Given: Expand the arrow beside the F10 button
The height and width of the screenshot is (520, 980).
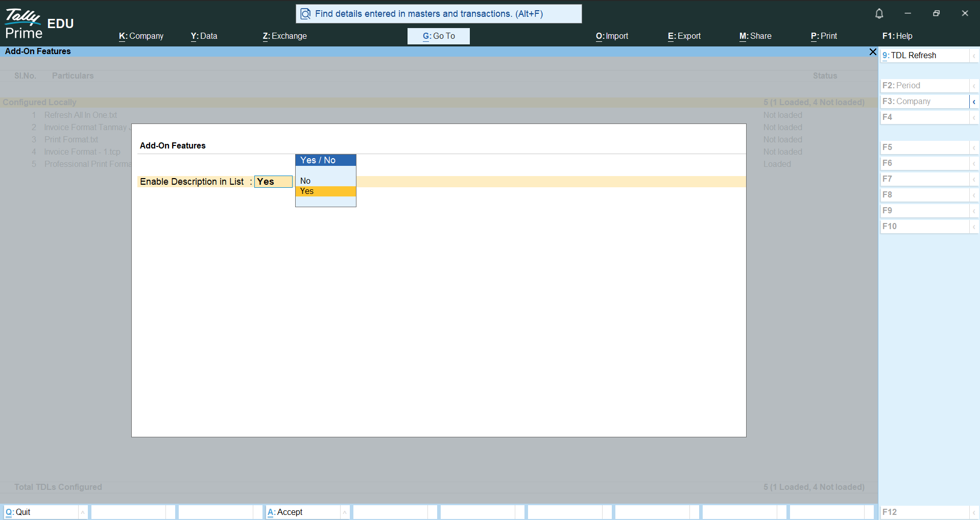Looking at the screenshot, I should pyautogui.click(x=974, y=227).
